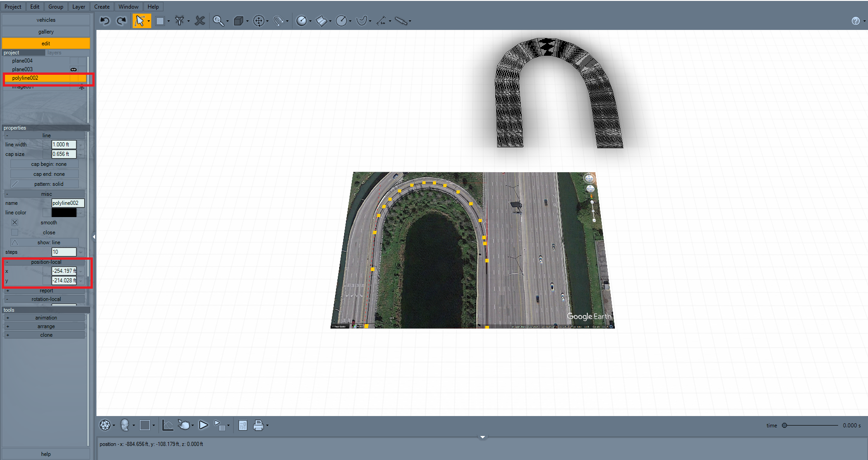Select plane004 in the project list

point(22,61)
